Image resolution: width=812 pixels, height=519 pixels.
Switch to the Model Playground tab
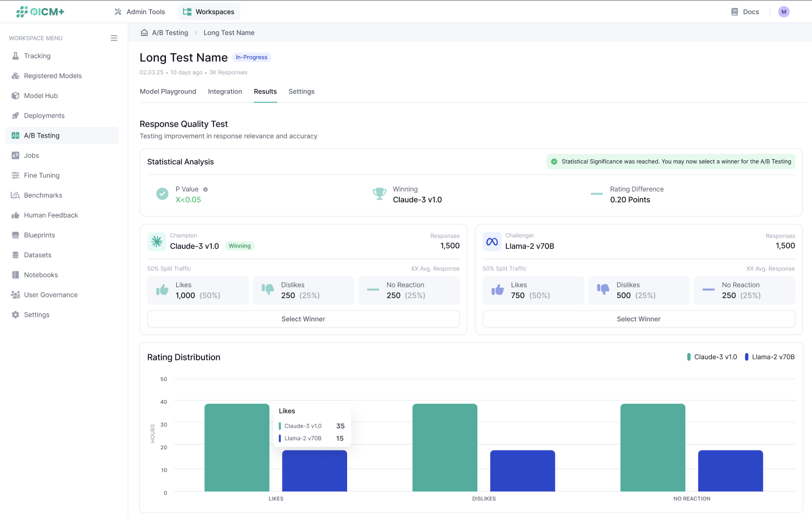[168, 92]
